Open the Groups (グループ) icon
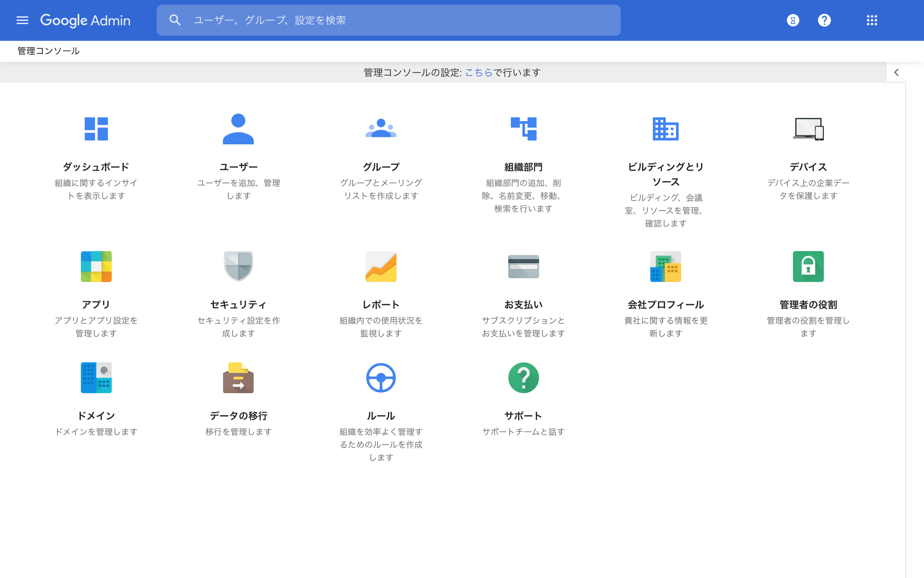This screenshot has height=578, width=924. (x=381, y=128)
